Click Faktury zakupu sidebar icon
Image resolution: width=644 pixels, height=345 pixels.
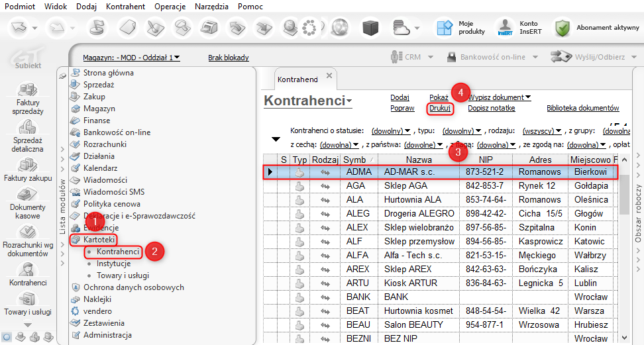click(x=27, y=165)
